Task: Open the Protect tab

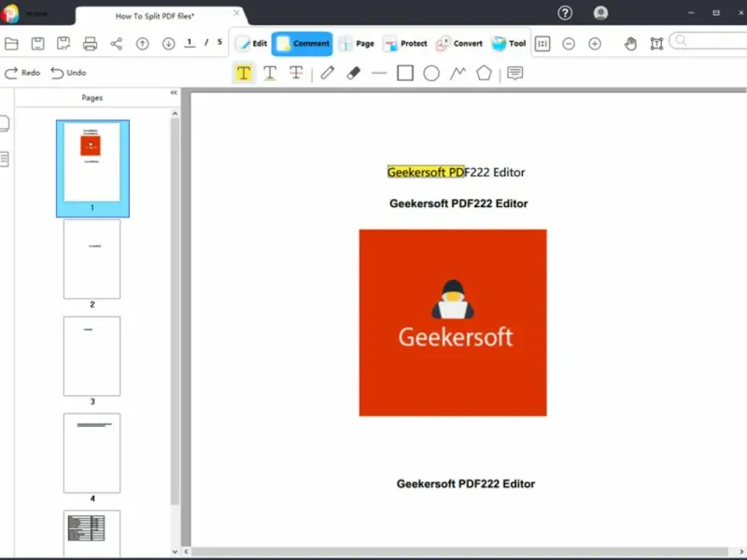Action: 405,43
